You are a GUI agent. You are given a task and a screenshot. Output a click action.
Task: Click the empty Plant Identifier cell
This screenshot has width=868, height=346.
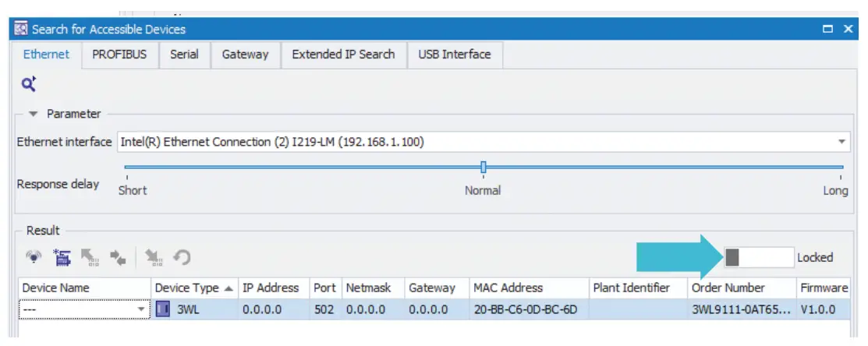(x=638, y=309)
